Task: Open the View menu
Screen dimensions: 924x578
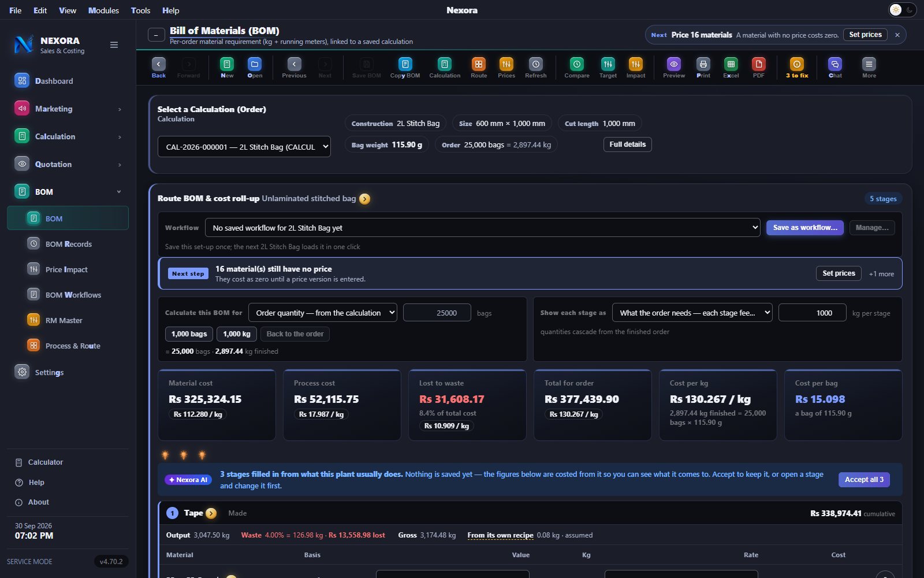Action: (x=68, y=10)
